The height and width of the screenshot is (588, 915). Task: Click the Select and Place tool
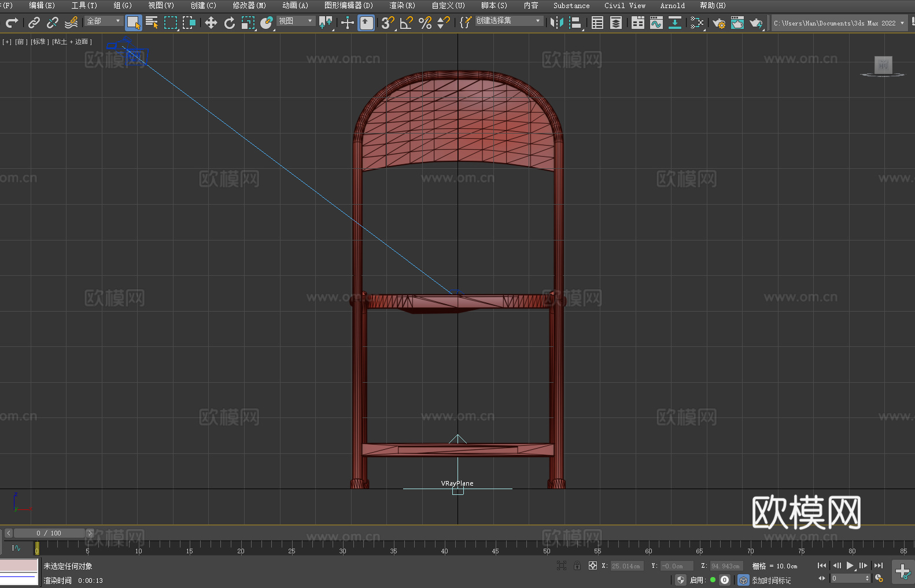click(267, 23)
